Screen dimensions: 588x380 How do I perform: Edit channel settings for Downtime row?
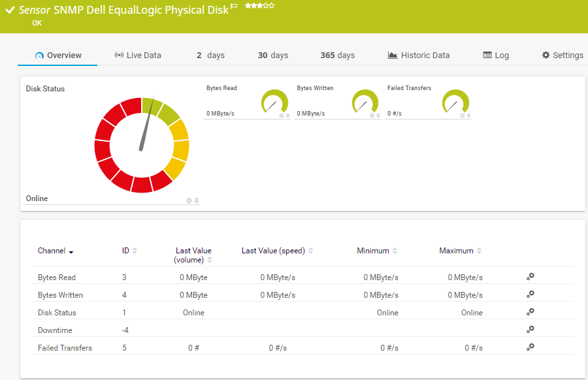(x=531, y=330)
